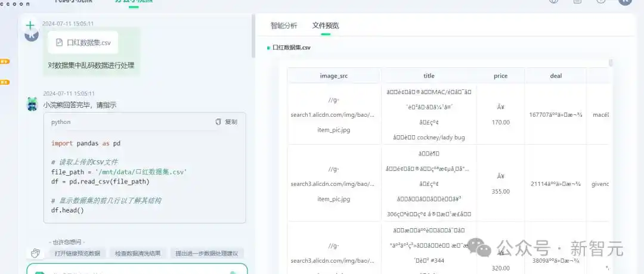The width and height of the screenshot is (644, 274).
Task: Click the chat panel scrollbar
Action: point(253,42)
